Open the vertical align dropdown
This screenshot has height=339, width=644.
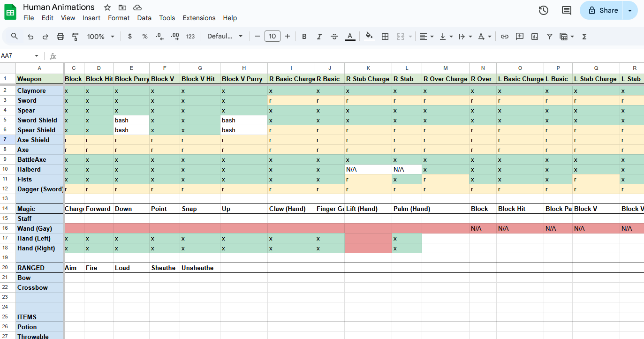pos(446,36)
